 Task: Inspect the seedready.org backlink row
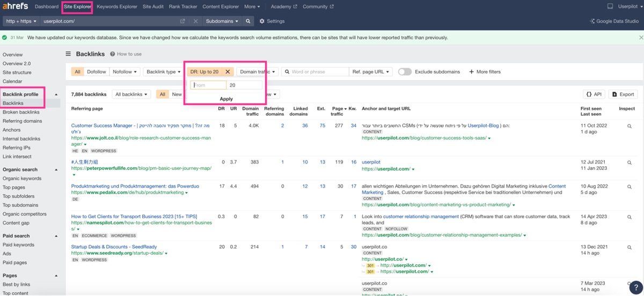[630, 247]
